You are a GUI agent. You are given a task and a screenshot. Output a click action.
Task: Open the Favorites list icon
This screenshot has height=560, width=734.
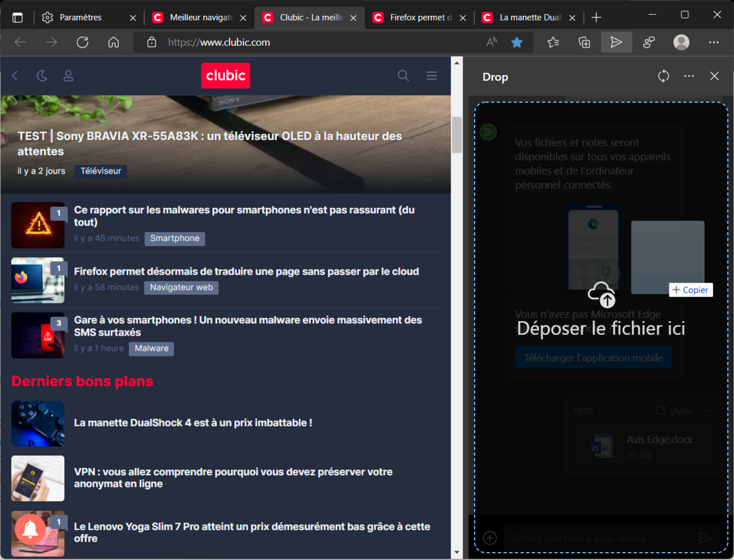pos(554,42)
